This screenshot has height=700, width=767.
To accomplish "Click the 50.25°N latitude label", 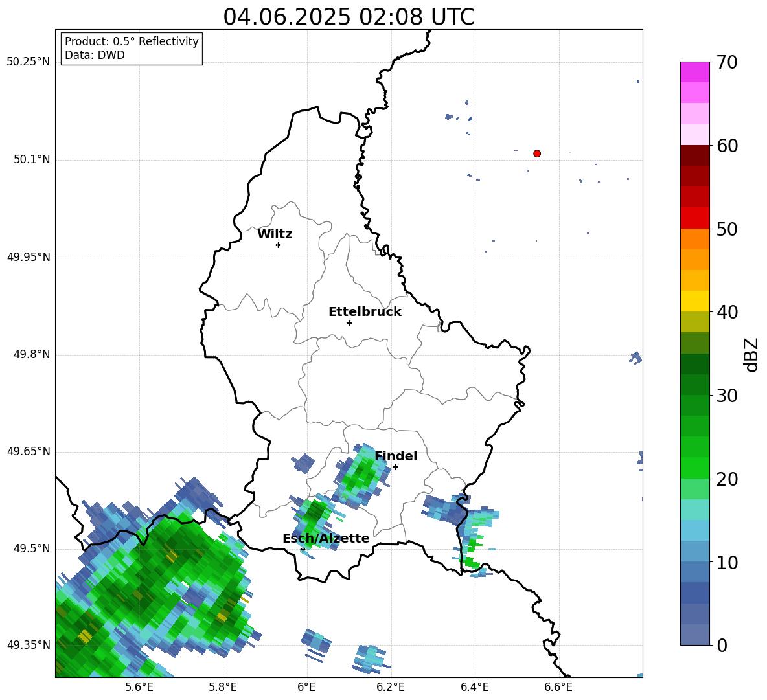I will tap(29, 62).
